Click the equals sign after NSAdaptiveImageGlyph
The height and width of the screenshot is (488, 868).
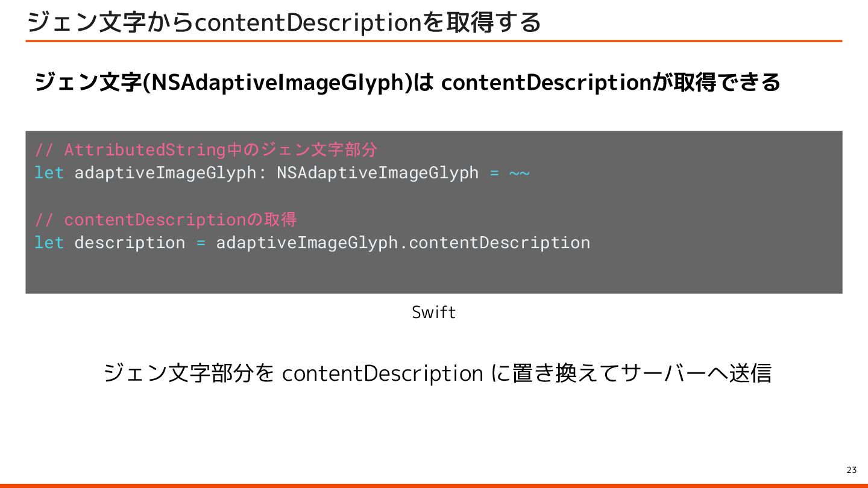[x=494, y=173]
